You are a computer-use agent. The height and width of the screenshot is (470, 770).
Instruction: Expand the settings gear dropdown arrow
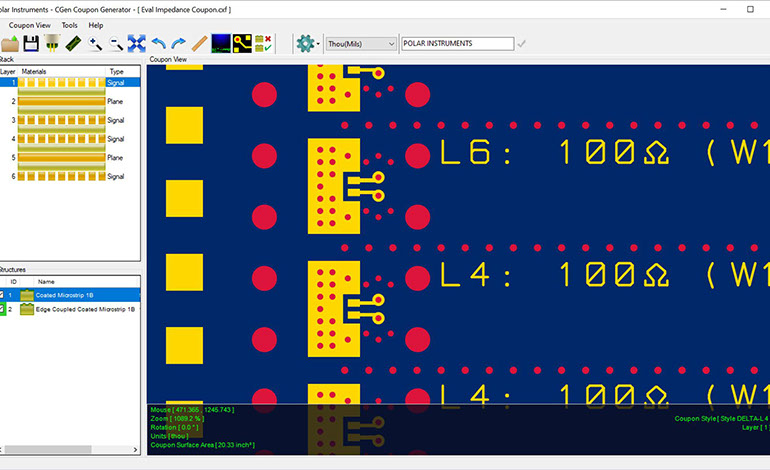pos(318,44)
